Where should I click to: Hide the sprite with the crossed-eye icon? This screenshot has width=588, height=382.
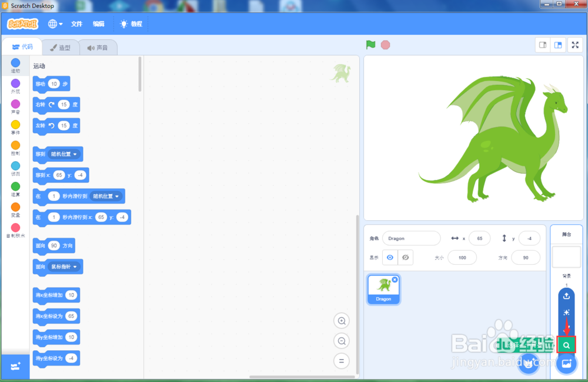tap(405, 257)
